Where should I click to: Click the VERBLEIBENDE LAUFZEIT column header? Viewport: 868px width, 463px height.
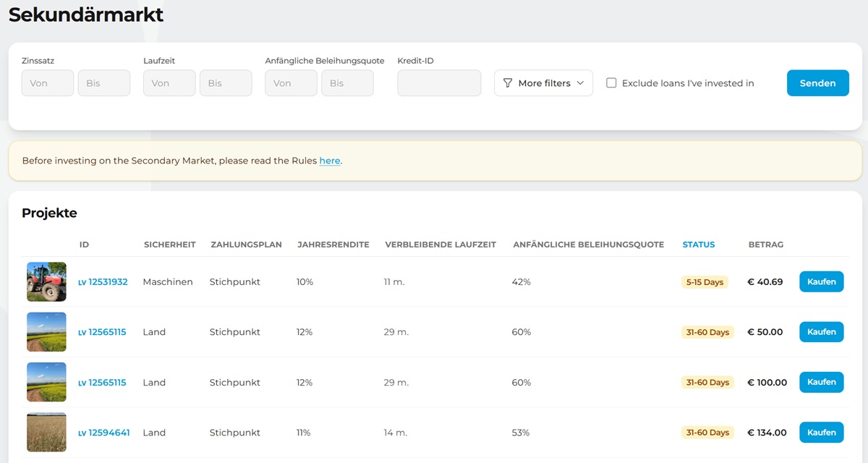click(x=441, y=245)
